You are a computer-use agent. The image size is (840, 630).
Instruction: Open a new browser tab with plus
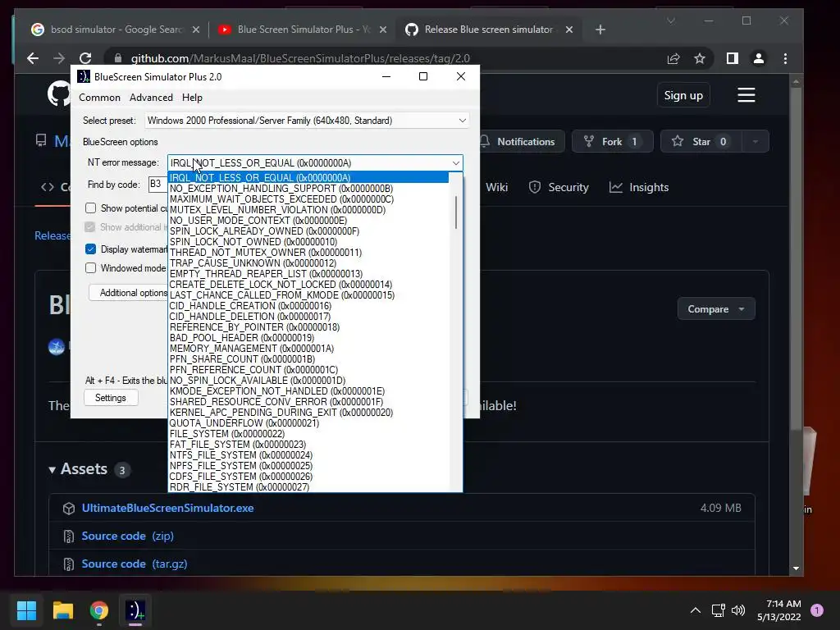pyautogui.click(x=600, y=30)
